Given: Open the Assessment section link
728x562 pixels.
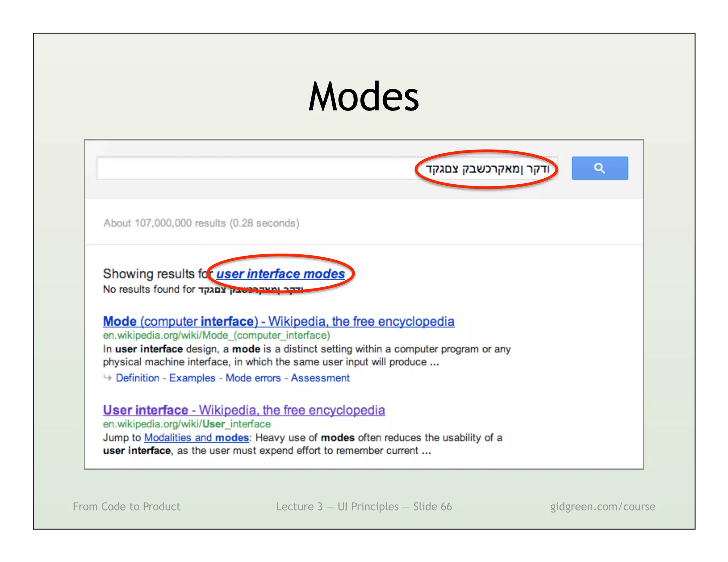Looking at the screenshot, I should click(320, 378).
